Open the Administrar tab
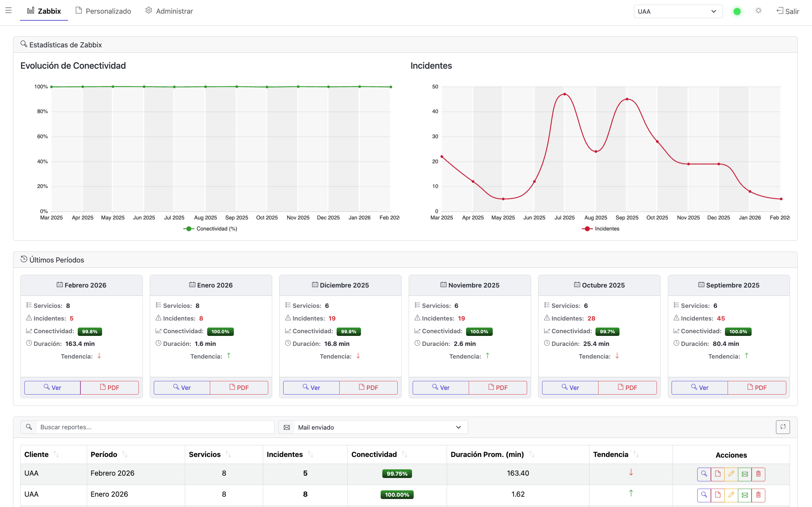The height and width of the screenshot is (507, 812). tap(169, 11)
